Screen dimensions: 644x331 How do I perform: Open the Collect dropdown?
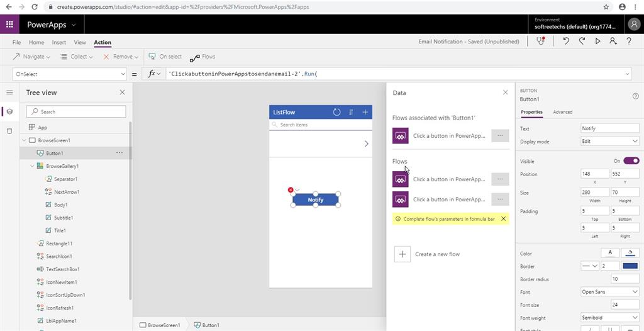pos(76,57)
